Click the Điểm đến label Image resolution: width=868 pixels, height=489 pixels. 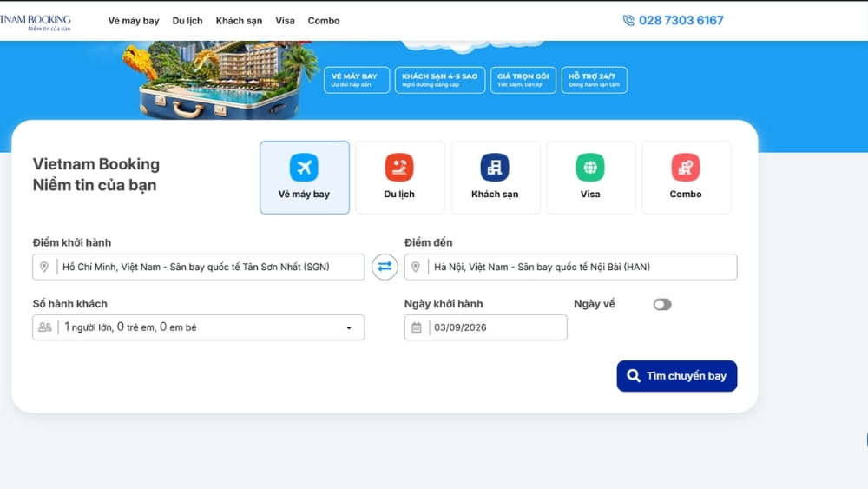tap(429, 242)
